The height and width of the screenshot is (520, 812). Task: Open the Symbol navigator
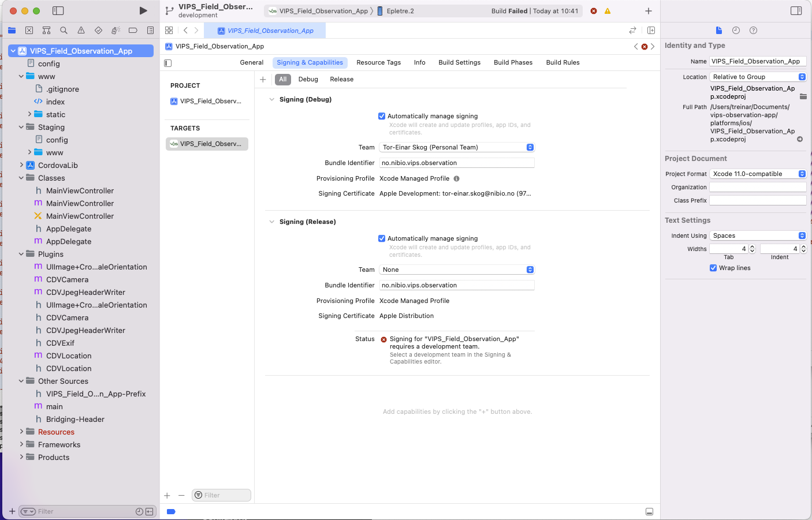46,31
